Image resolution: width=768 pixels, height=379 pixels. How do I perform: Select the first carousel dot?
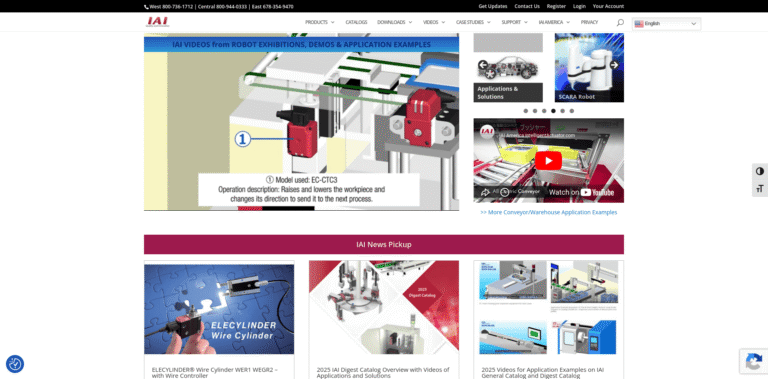click(526, 111)
